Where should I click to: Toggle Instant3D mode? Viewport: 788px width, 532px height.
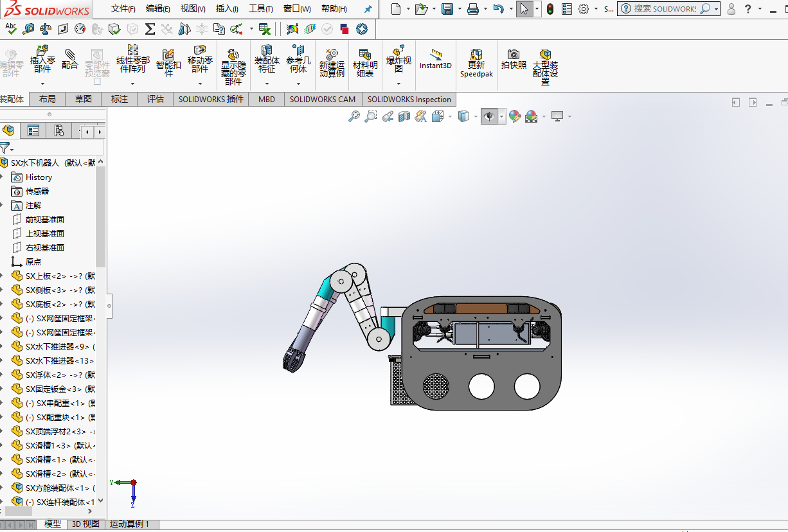436,59
